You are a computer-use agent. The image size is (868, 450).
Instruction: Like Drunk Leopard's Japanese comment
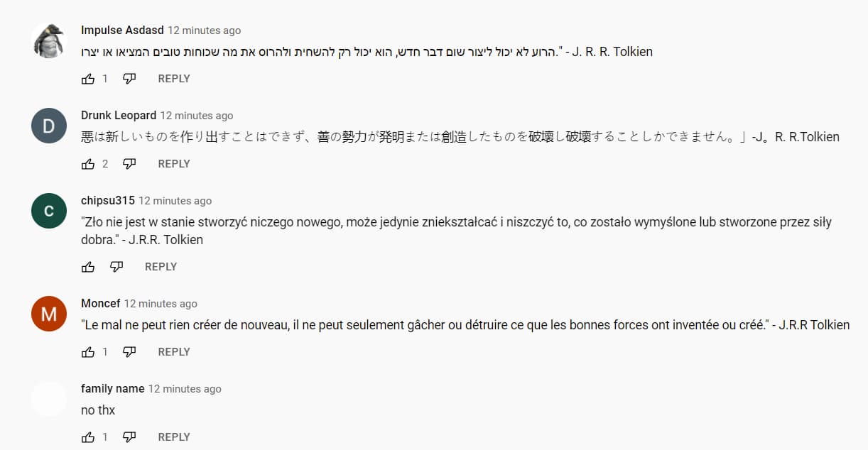[88, 164]
